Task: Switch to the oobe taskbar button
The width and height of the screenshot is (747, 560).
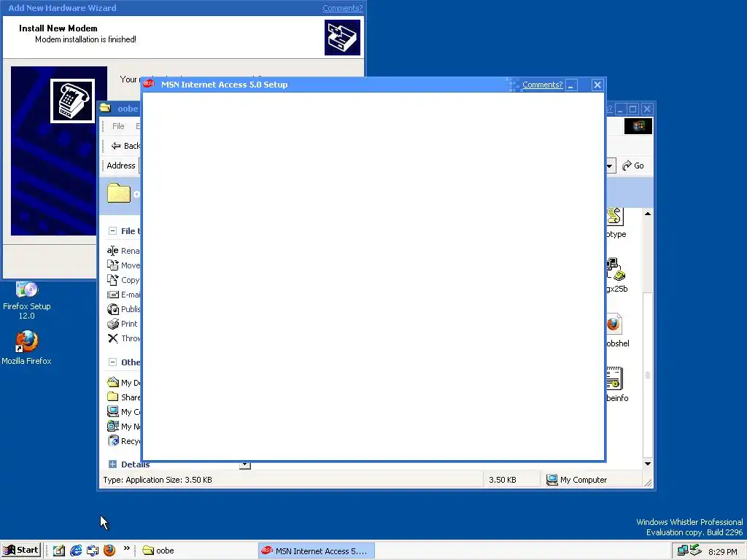Action: pyautogui.click(x=197, y=551)
